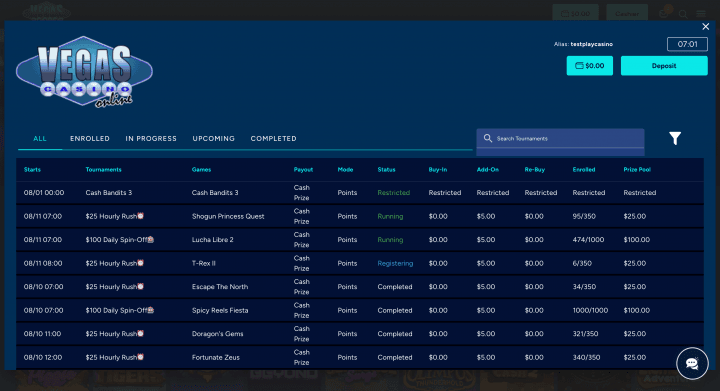This screenshot has height=391, width=720.
Task: Sort by the Payout column header
Action: pyautogui.click(x=303, y=170)
